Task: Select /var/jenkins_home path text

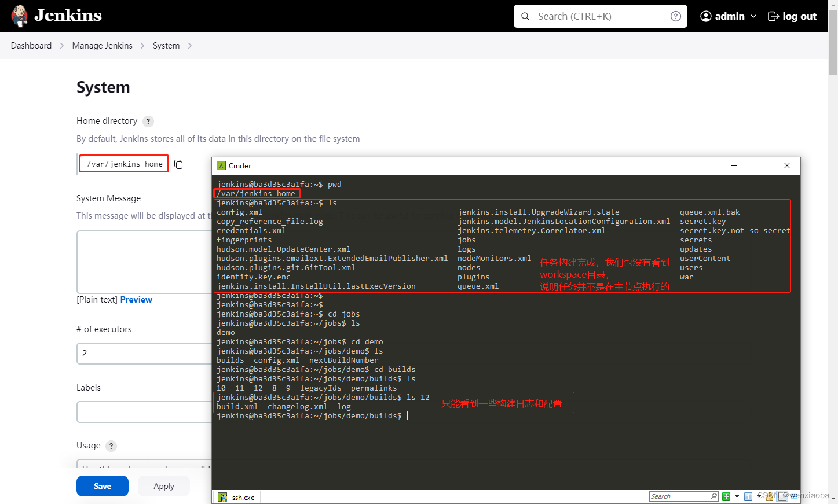Action: tap(125, 164)
